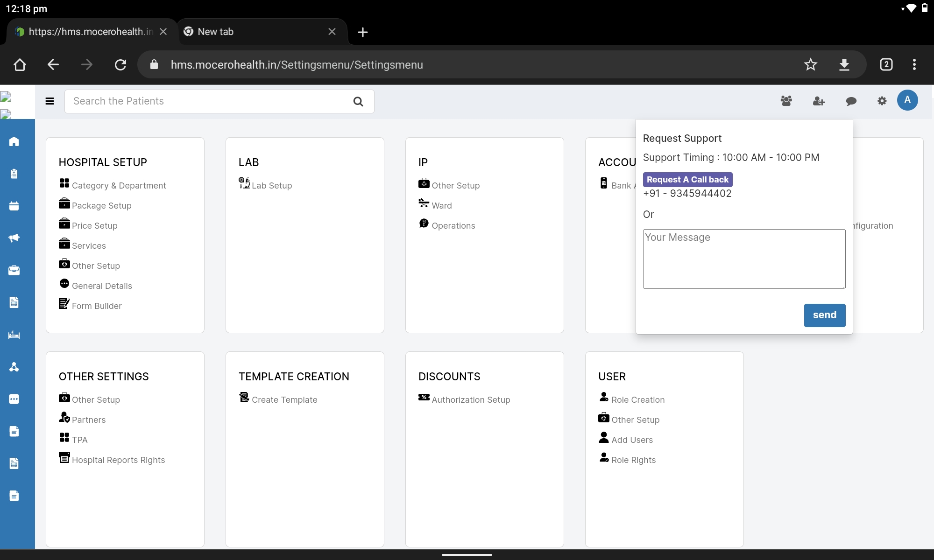Open the megaphone icon in sidebar
Screen dimensions: 934x560
14,238
